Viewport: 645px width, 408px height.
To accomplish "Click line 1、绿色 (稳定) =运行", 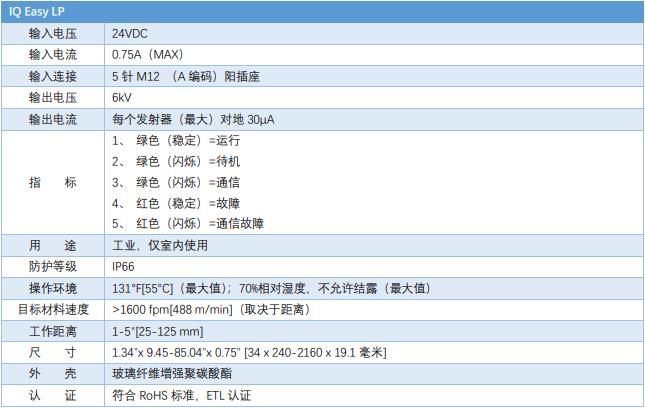I will pyautogui.click(x=176, y=141).
